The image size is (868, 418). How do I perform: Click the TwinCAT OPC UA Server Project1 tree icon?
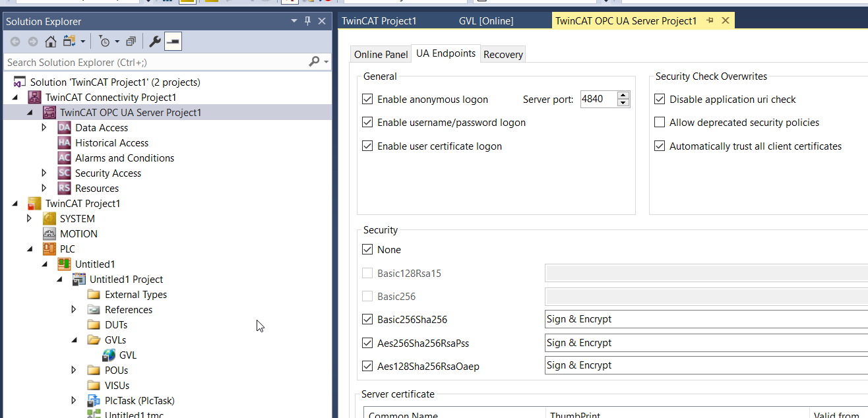(x=49, y=112)
